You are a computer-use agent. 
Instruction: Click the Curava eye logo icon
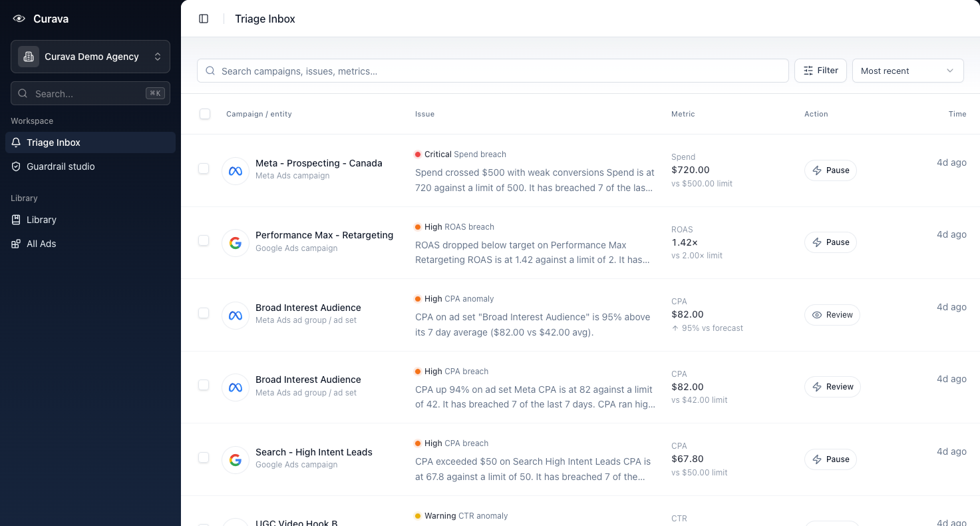pos(19,19)
